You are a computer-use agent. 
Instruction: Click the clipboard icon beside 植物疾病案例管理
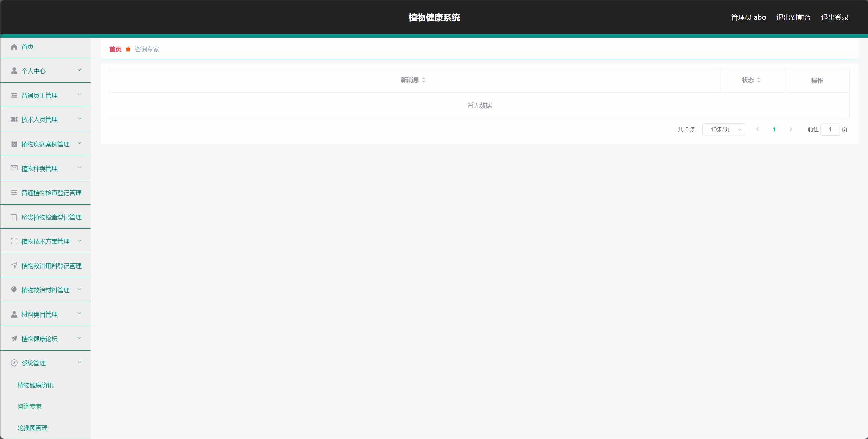[14, 144]
